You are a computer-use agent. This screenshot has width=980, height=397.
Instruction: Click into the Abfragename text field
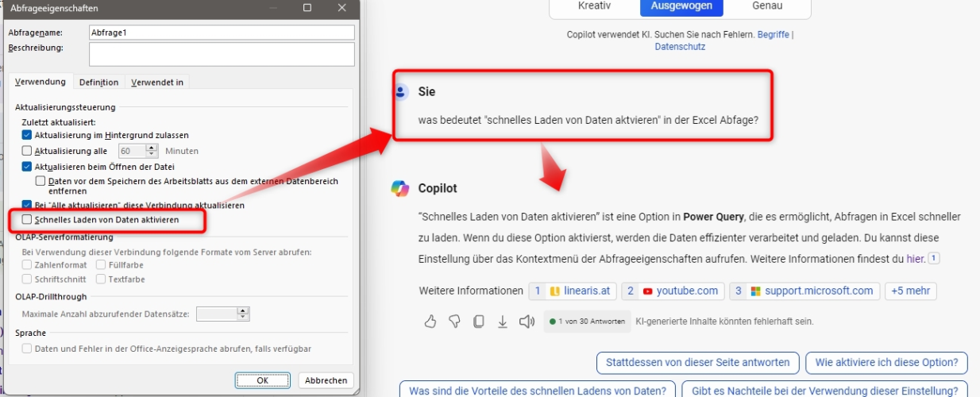222,33
